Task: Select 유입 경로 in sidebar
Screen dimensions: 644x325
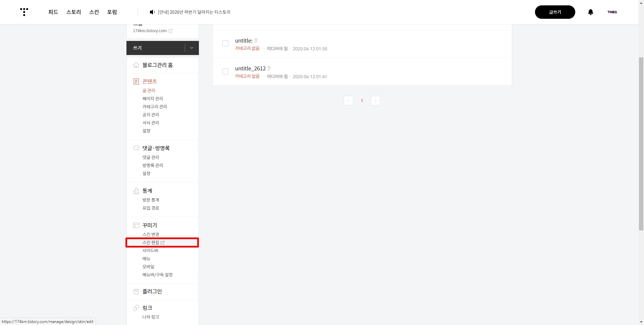Action: point(151,208)
